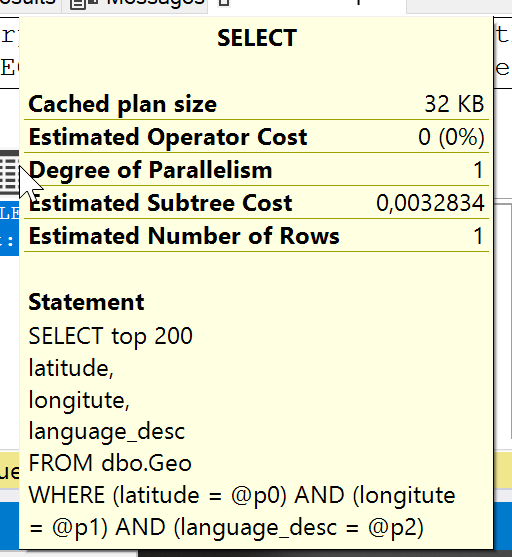Click the Estimated Number of Rows label
The image size is (512, 557).
coord(184,236)
